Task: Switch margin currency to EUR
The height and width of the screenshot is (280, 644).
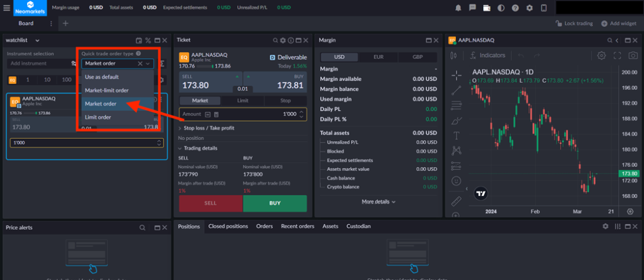Action: tap(378, 57)
